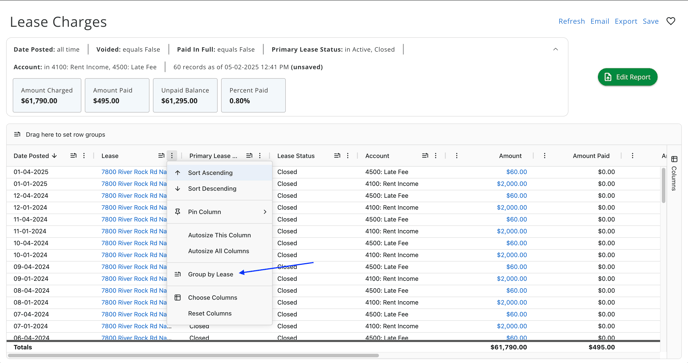
Task: Click the Amount Paid column header label
Action: tap(591, 155)
